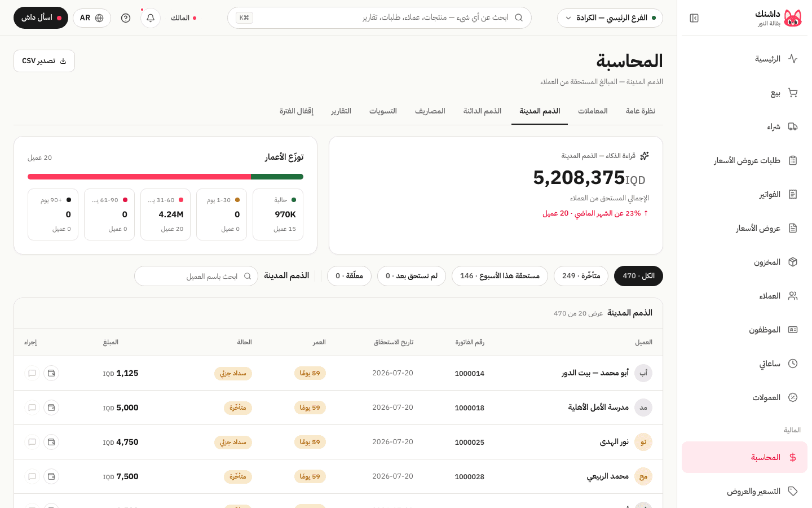The image size is (812, 508).
Task: Select the 31-60 aging card showing 4.24M
Action: [165, 214]
